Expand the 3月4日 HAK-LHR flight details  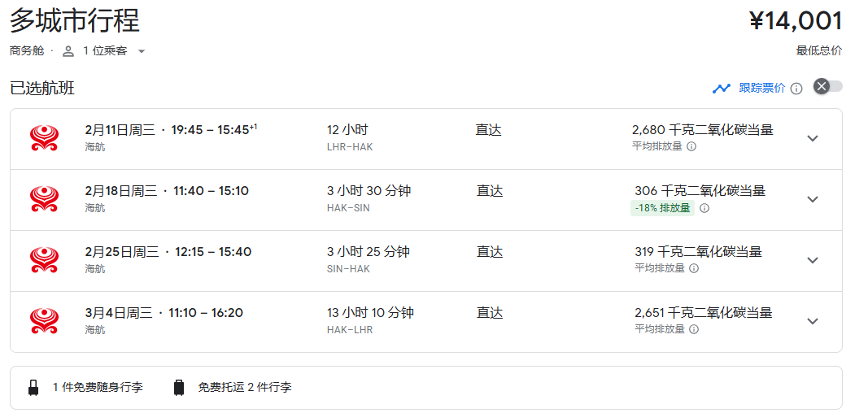[812, 321]
